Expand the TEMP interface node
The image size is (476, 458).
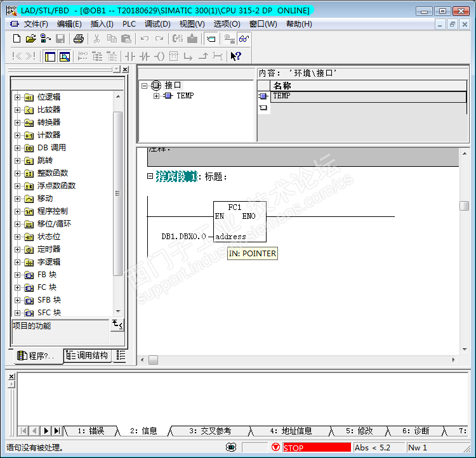pos(156,96)
